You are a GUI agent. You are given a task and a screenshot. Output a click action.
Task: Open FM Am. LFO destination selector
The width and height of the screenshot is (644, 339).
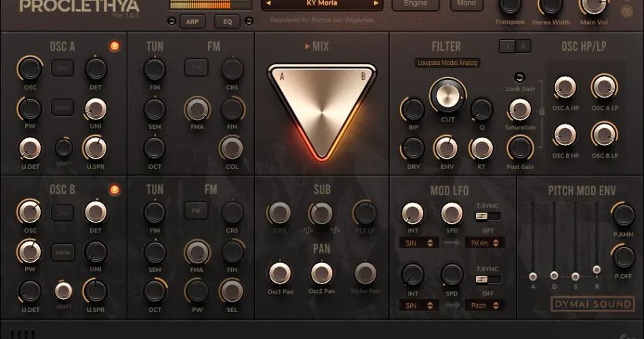pos(485,243)
